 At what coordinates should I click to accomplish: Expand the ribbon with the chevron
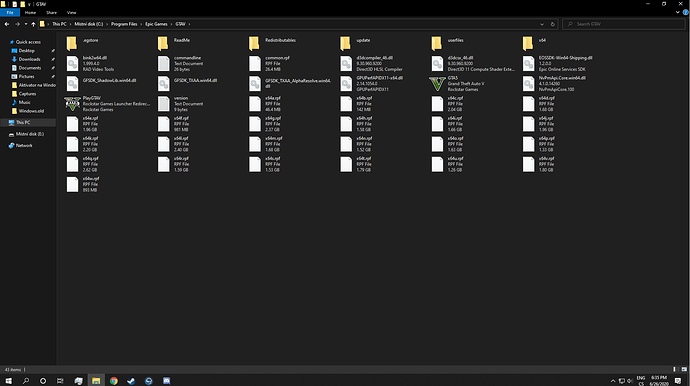(x=678, y=12)
